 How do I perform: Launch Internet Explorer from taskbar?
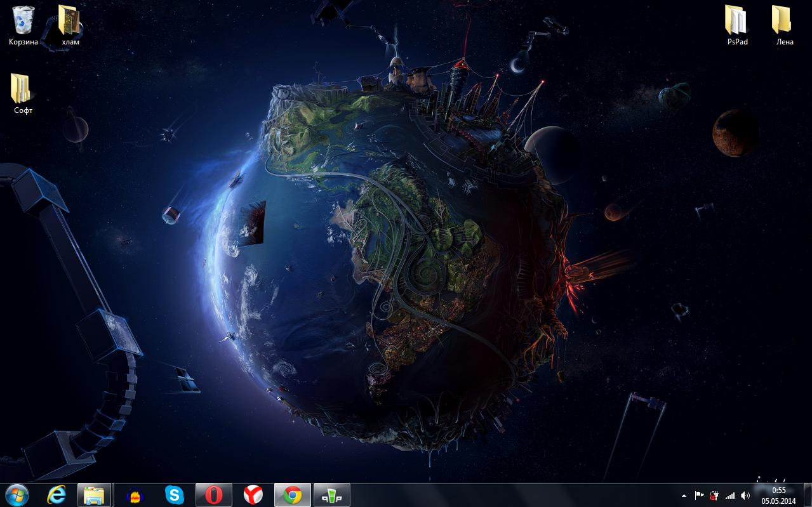coord(57,495)
